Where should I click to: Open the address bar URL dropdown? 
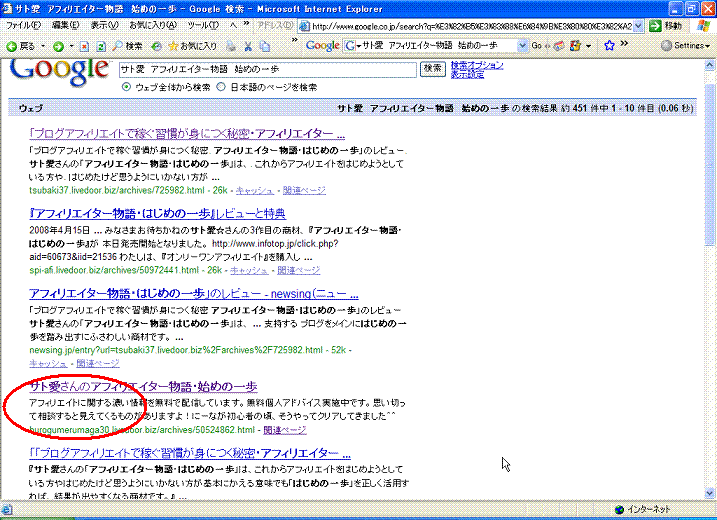click(x=638, y=26)
